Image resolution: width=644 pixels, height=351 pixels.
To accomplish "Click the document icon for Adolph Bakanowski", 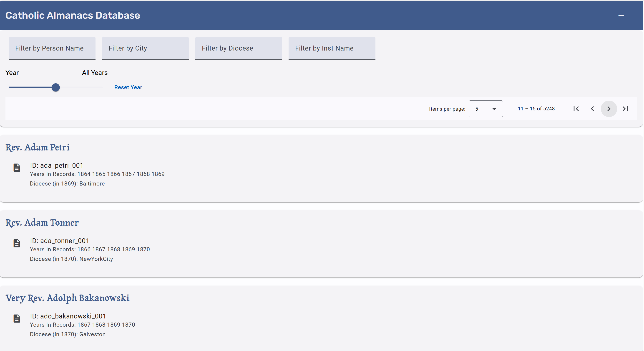I will click(17, 318).
